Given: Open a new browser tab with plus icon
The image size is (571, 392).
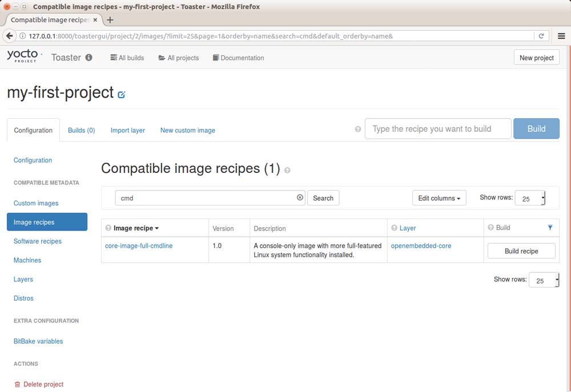Looking at the screenshot, I should tap(110, 20).
